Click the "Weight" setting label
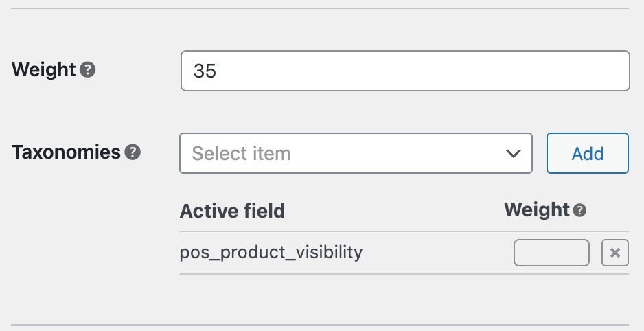 44,70
